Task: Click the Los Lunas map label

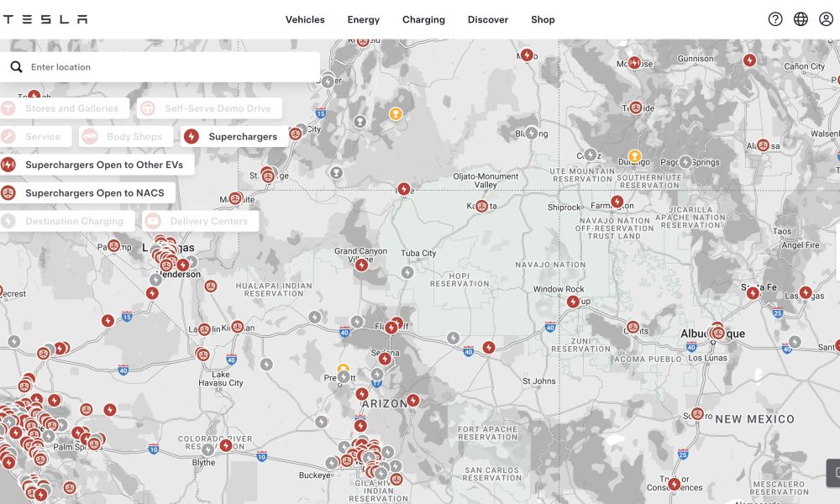Action: pos(707,358)
